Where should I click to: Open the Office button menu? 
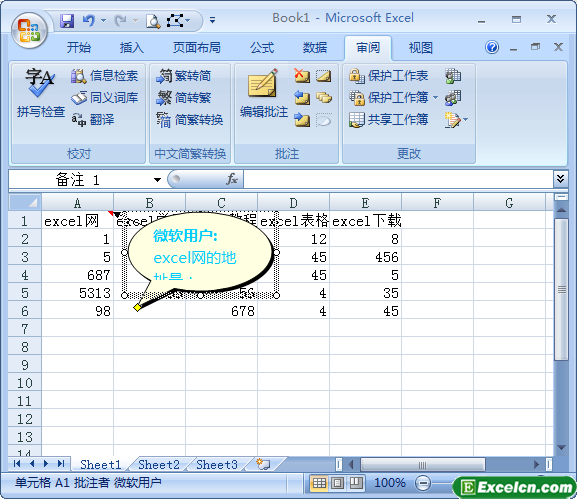tap(29, 31)
